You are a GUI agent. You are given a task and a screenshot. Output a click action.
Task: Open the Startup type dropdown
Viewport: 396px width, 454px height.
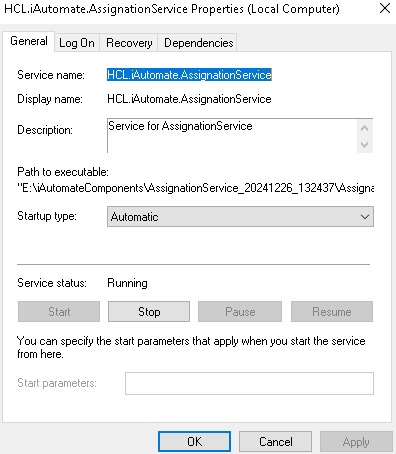[x=240, y=217]
